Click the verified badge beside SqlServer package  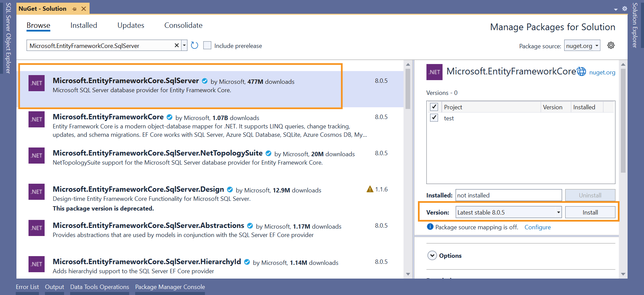[x=205, y=81]
